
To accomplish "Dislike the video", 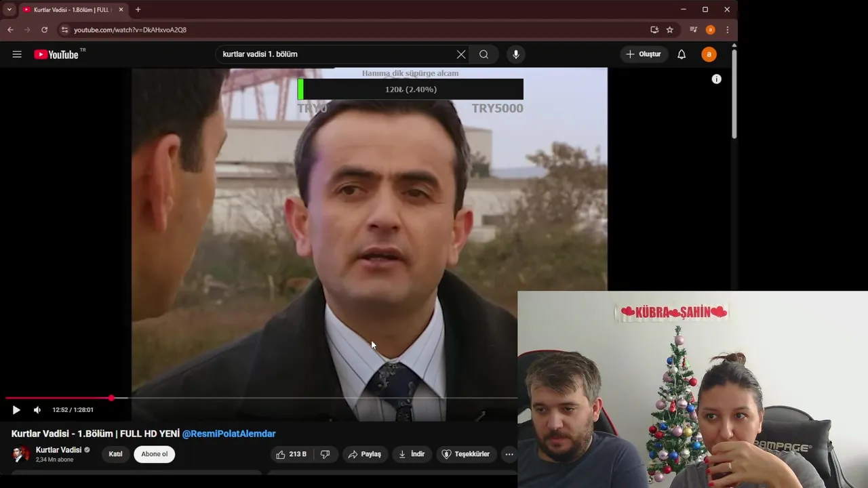I will (x=325, y=454).
